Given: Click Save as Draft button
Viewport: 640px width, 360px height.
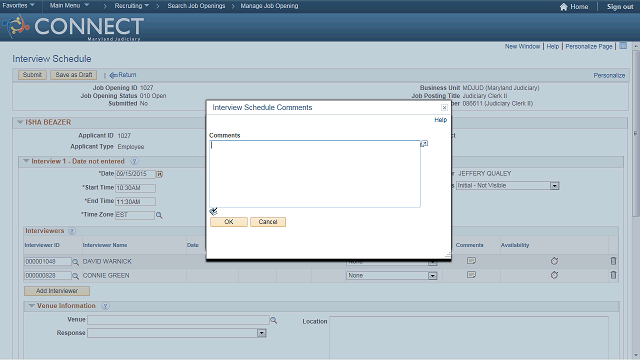Looking at the screenshot, I should pos(73,75).
